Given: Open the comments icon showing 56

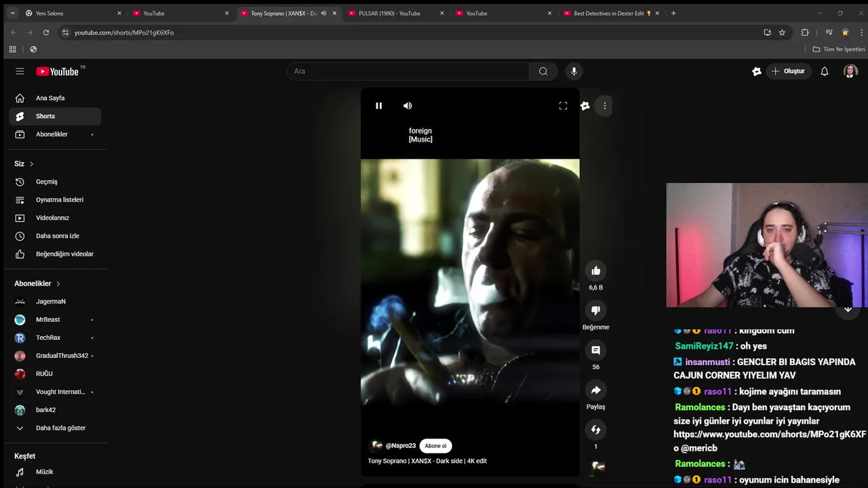Looking at the screenshot, I should pos(595,350).
